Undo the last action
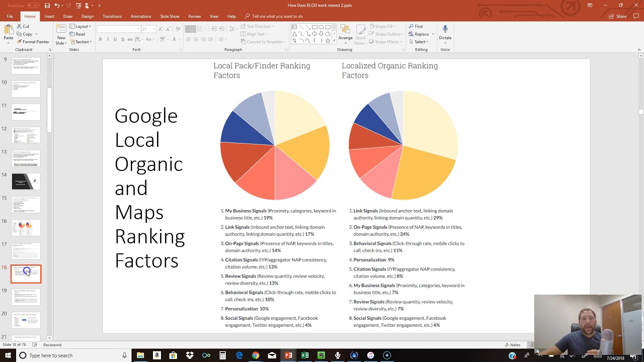The image size is (644, 362). coord(57,6)
